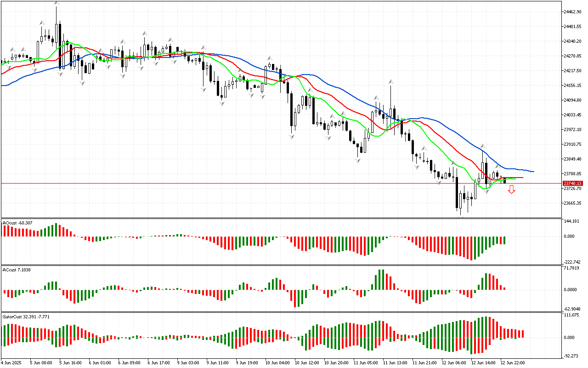Image resolution: width=588 pixels, height=368 pixels.
Task: Select the 4 Jun 2025 date label
Action: click(12, 363)
